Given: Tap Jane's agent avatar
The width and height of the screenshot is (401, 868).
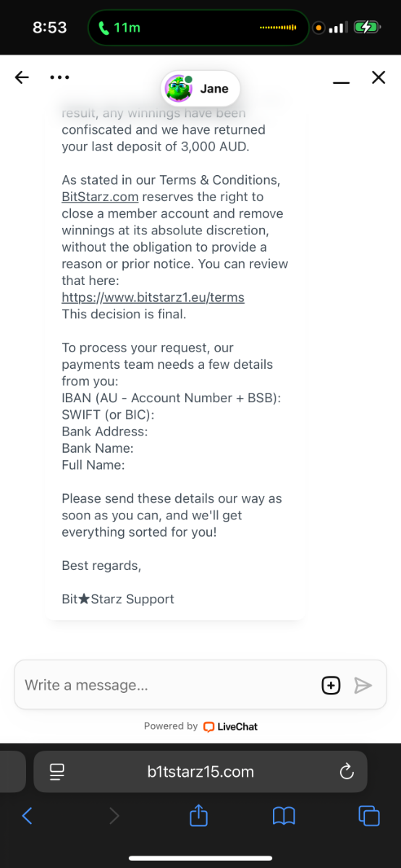Looking at the screenshot, I should click(178, 89).
